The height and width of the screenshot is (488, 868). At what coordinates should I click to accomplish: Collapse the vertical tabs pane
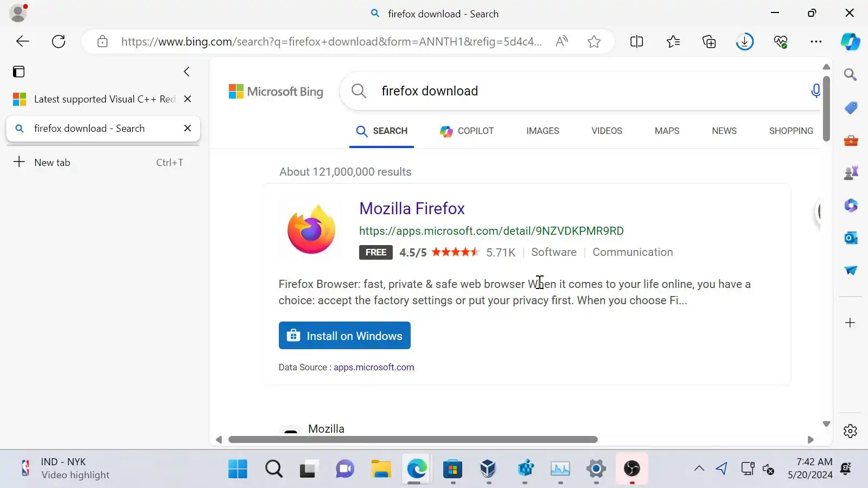[x=187, y=72]
